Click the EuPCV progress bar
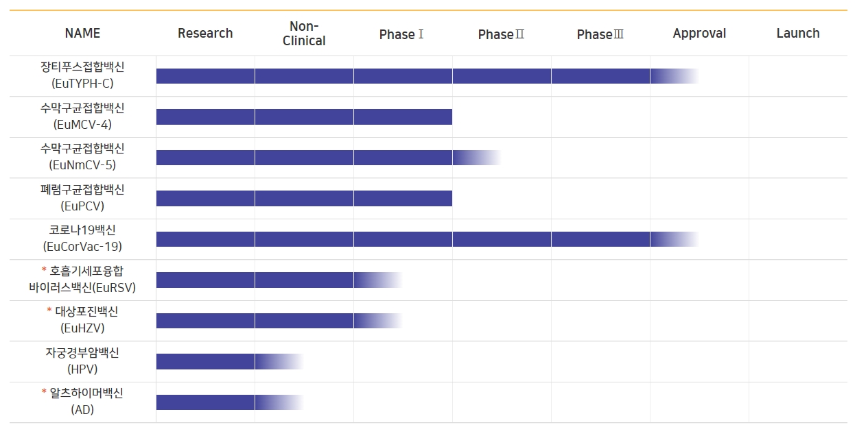The image size is (868, 427). 304,198
